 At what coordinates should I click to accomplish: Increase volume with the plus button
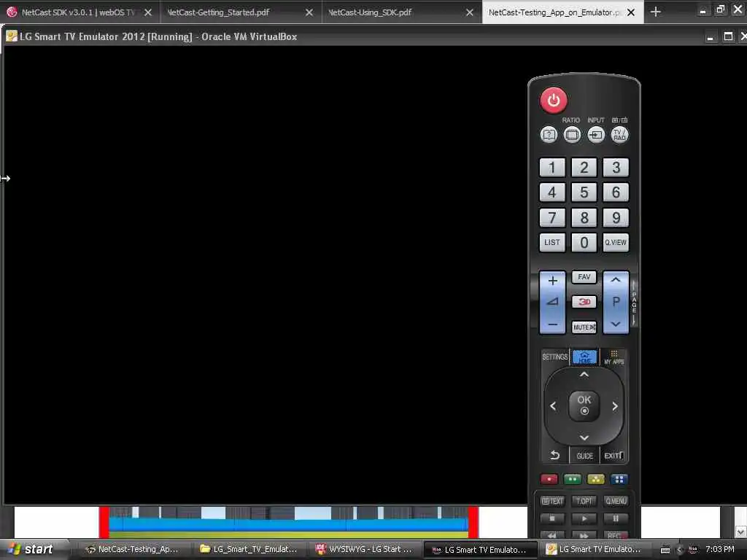coord(553,281)
